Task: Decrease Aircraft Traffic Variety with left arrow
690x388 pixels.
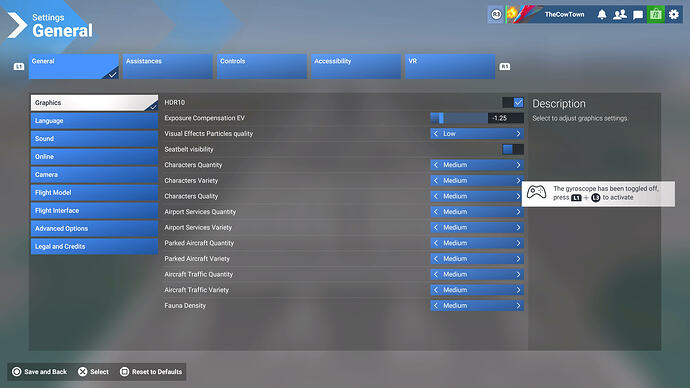Action: point(436,290)
